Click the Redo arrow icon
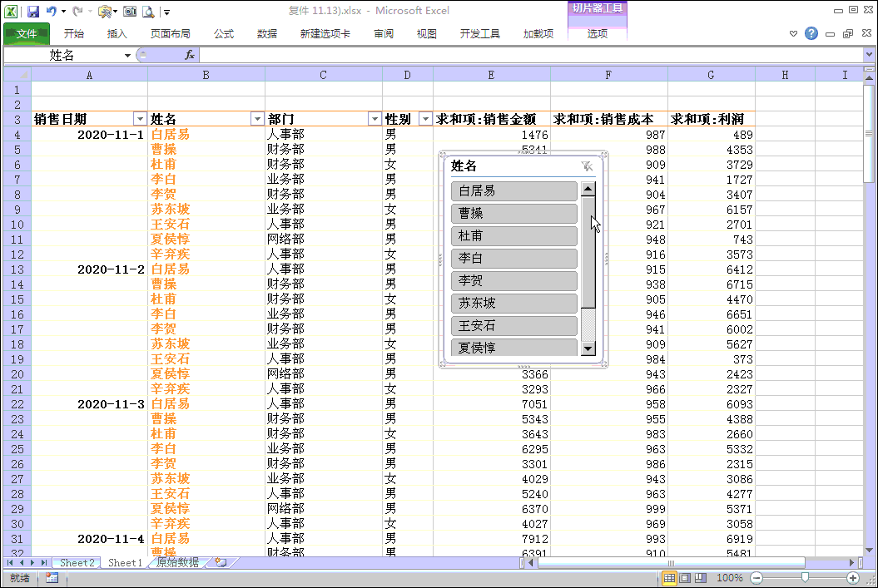 [x=78, y=11]
